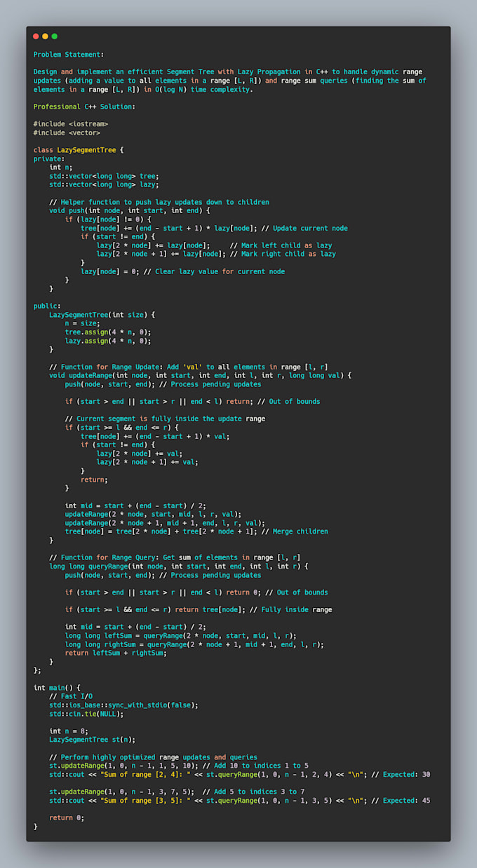Click the '#include <iostream>' line
The width and height of the screenshot is (477, 868).
click(x=71, y=124)
